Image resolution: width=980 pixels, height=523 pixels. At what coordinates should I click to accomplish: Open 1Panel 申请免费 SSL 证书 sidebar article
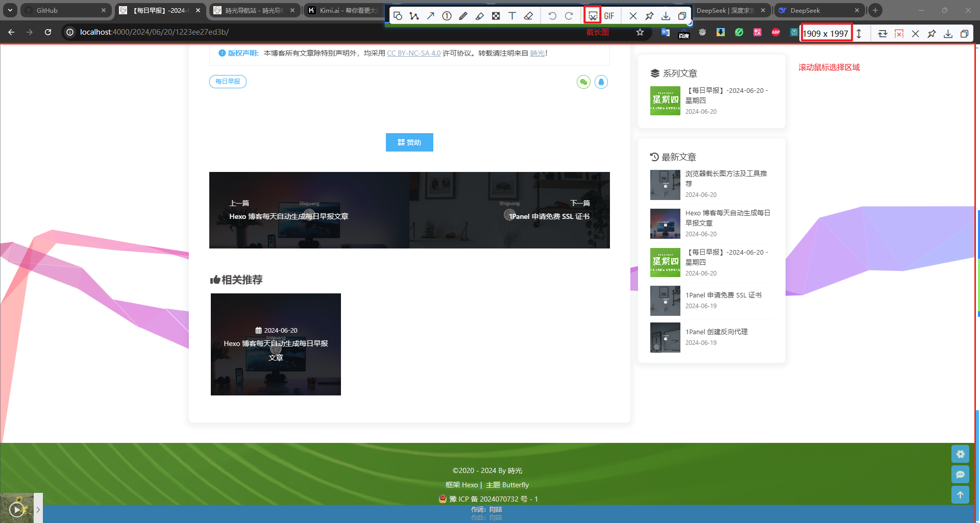(723, 295)
